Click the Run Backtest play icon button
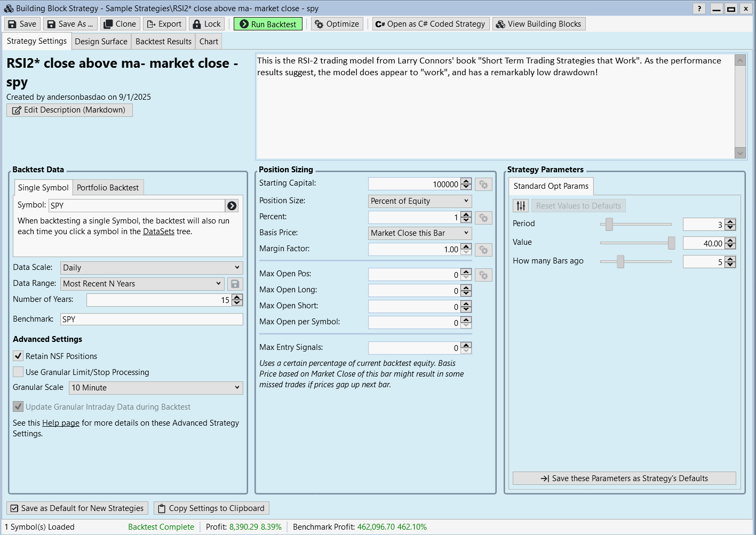 pos(268,24)
